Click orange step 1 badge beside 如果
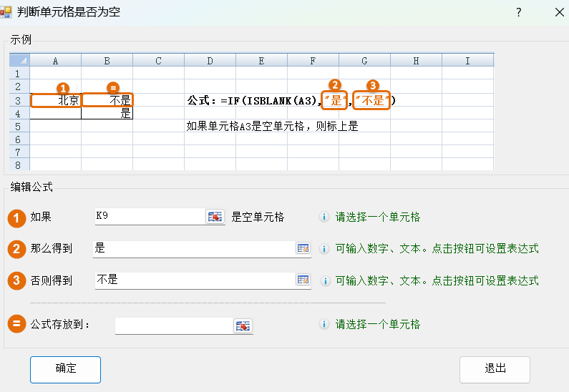This screenshot has height=392, width=569. point(16,217)
